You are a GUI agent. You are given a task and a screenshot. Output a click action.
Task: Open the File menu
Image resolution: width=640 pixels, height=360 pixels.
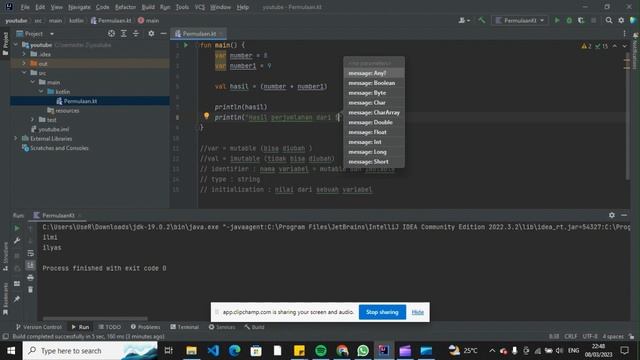25,7
